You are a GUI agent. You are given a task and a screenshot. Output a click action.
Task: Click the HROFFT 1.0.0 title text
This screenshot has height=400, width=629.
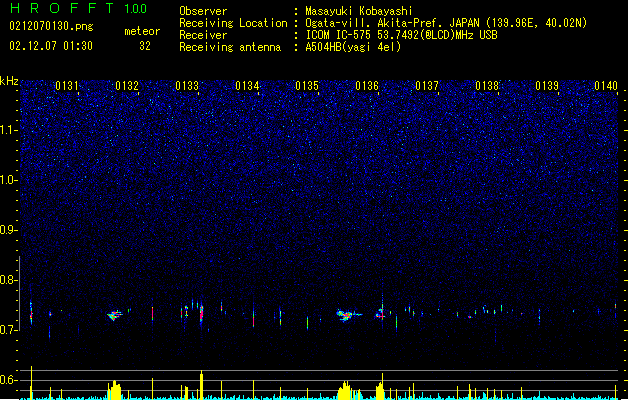79,8
